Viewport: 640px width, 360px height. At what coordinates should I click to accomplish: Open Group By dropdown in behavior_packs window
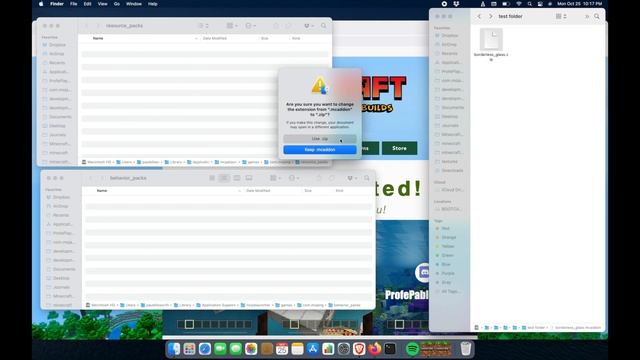[276, 178]
